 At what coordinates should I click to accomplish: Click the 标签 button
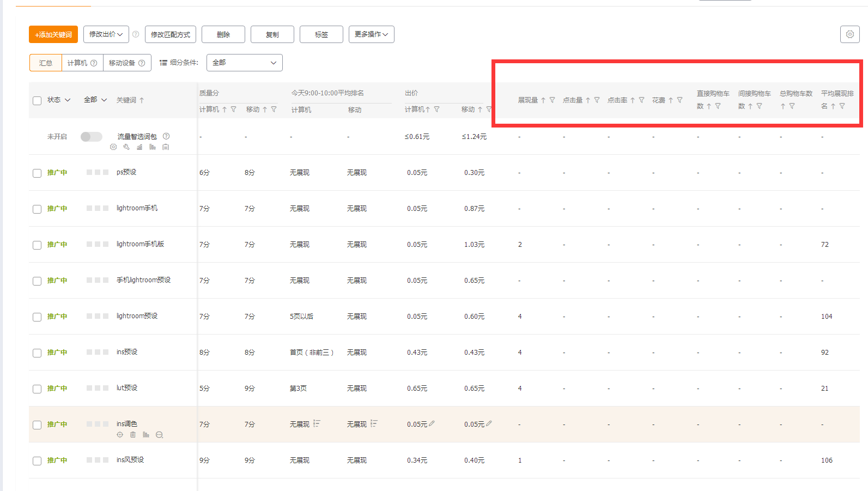click(321, 34)
